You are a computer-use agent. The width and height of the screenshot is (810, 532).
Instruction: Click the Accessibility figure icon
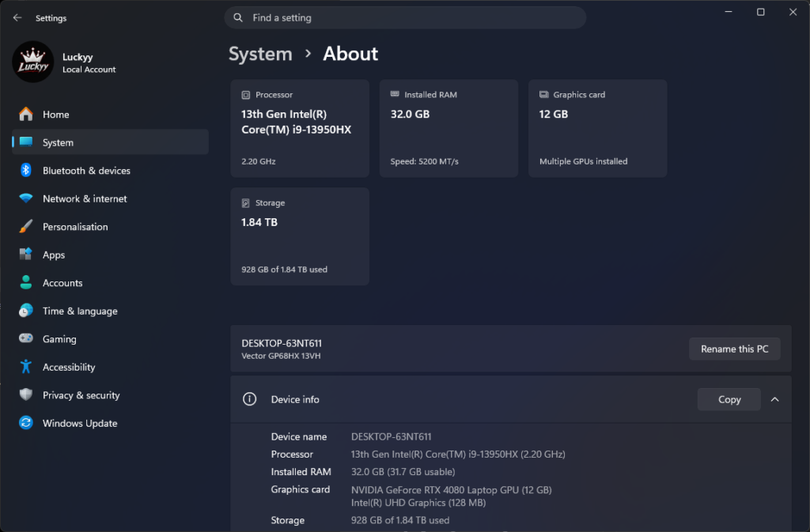click(26, 366)
